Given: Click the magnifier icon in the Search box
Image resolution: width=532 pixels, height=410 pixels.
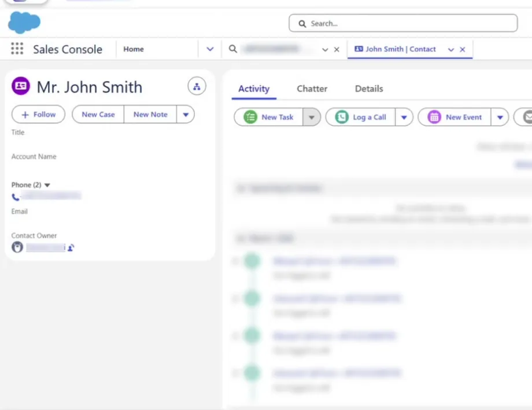Looking at the screenshot, I should click(302, 23).
